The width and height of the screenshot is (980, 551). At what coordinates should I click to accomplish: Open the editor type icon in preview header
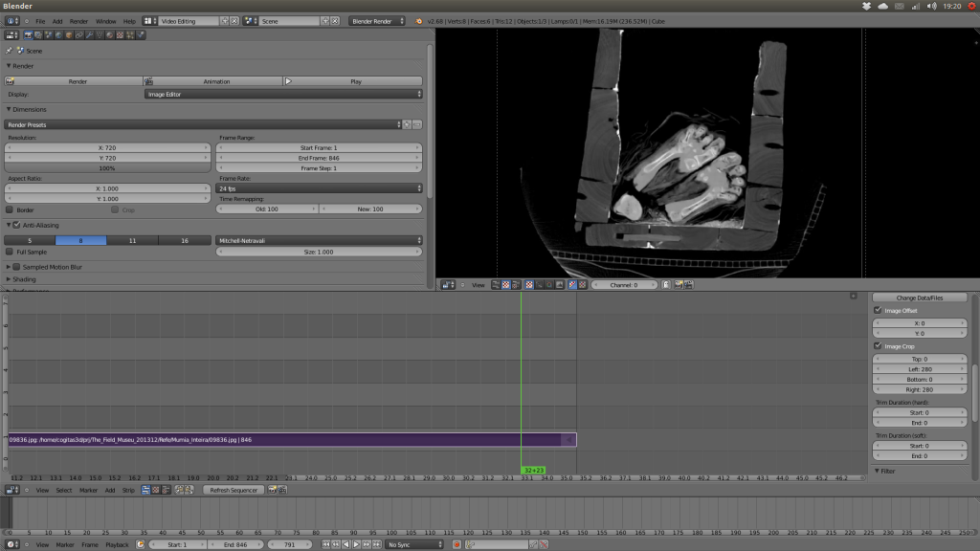(448, 284)
